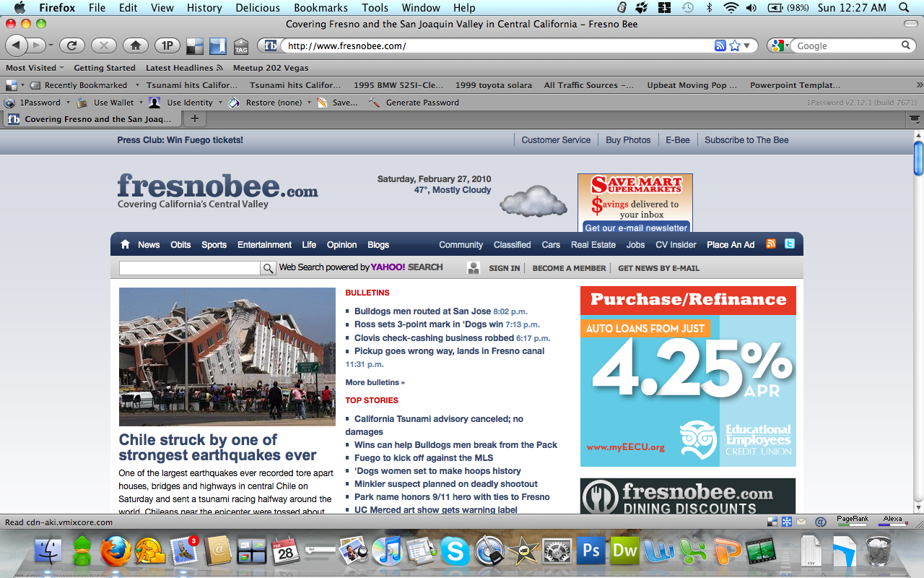Viewport: 924px width, 578px height.
Task: Click the Bluetooth icon in menu bar
Action: tap(709, 8)
